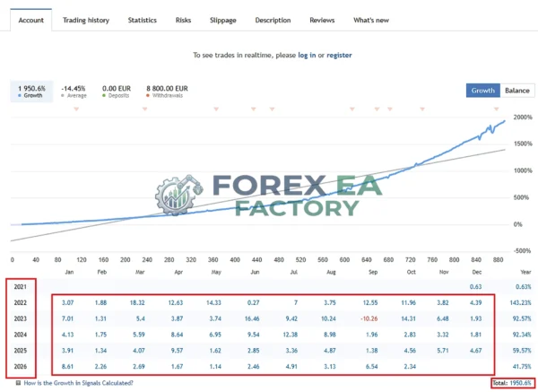The image size is (538, 392).
Task: View the Reviews tab
Action: click(322, 21)
